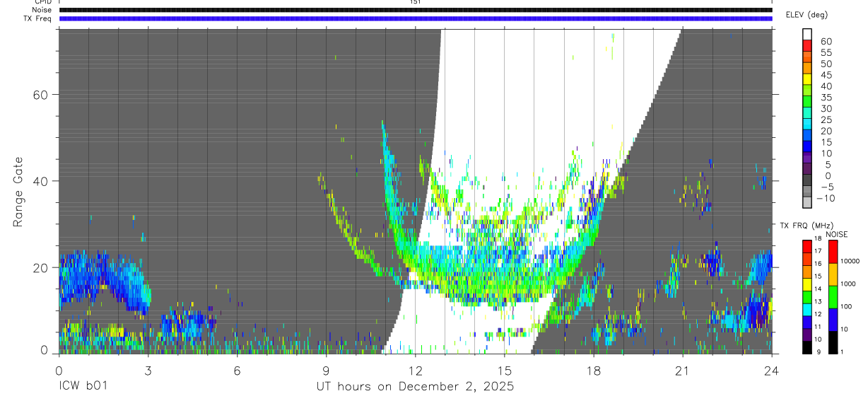This screenshot has height=401, width=868.
Task: Click ELEV colorbar label '−10'
Action: tap(825, 199)
